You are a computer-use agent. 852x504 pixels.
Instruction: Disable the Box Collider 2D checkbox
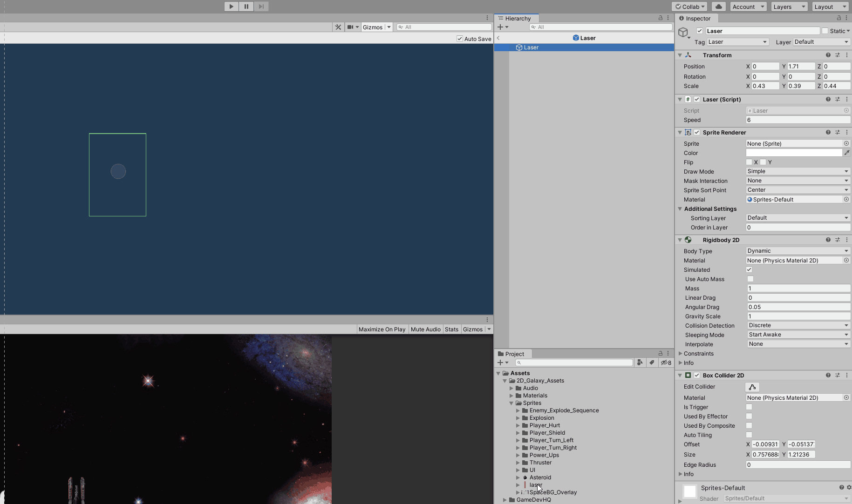(x=697, y=376)
